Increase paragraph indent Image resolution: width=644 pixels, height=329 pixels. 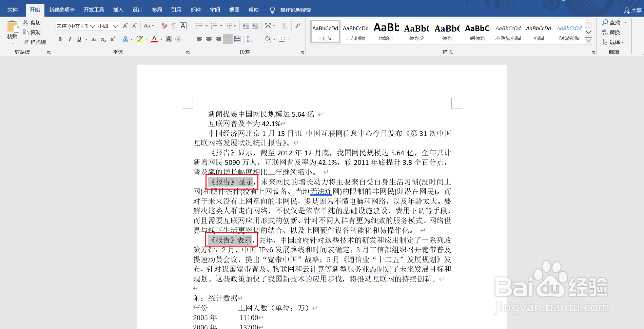click(255, 25)
